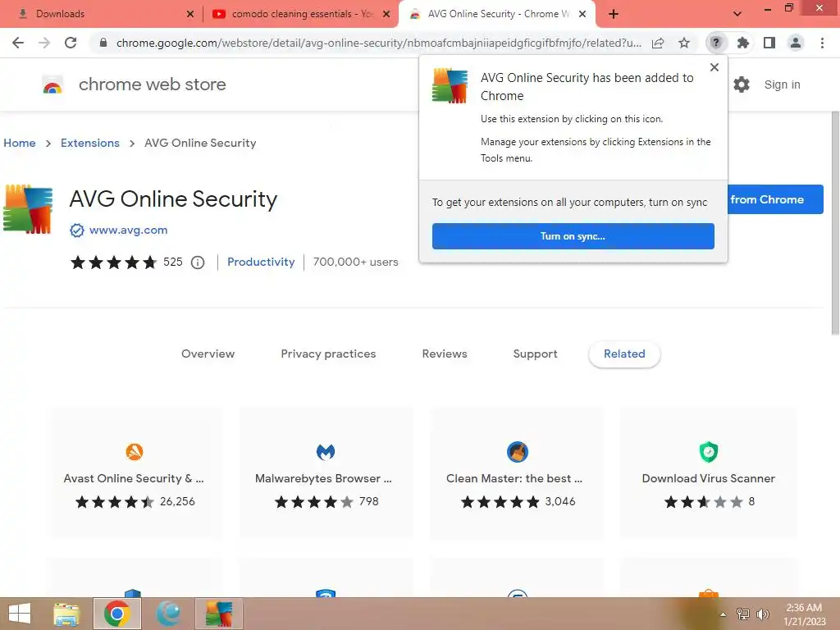The width and height of the screenshot is (840, 630).
Task: Open tab search dropdown arrow
Action: click(x=737, y=14)
